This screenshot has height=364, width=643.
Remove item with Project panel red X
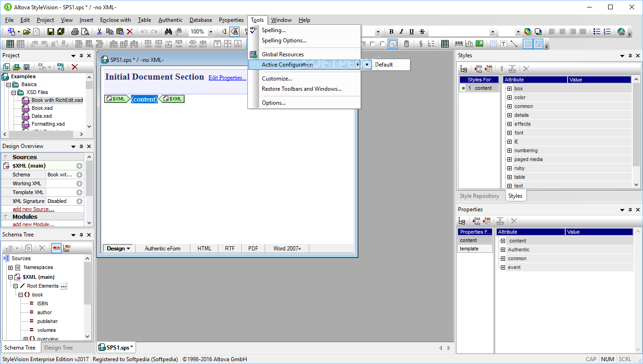pyautogui.click(x=75, y=67)
